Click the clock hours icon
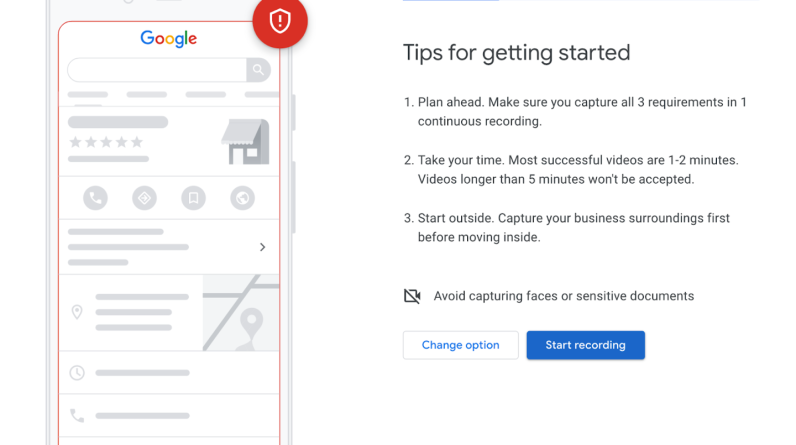This screenshot has height=445, width=796. click(77, 373)
